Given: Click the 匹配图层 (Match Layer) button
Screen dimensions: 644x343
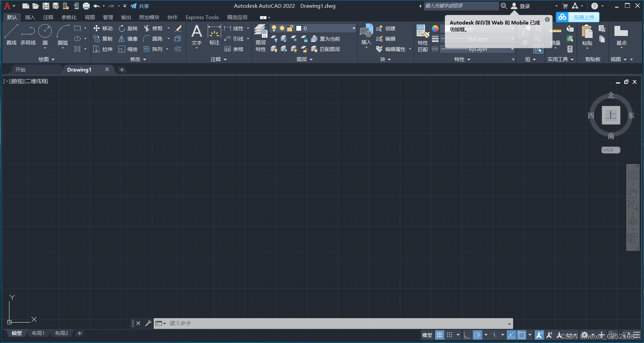Looking at the screenshot, I should [325, 49].
